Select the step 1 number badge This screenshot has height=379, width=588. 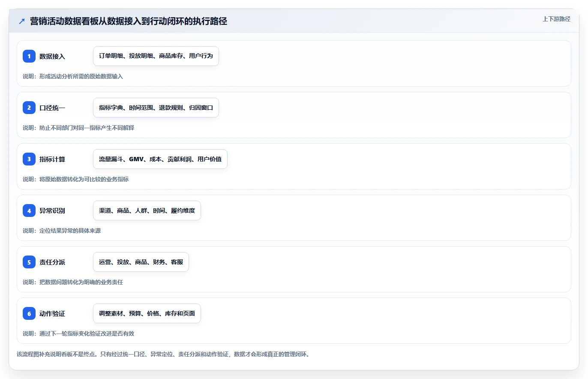click(x=29, y=56)
